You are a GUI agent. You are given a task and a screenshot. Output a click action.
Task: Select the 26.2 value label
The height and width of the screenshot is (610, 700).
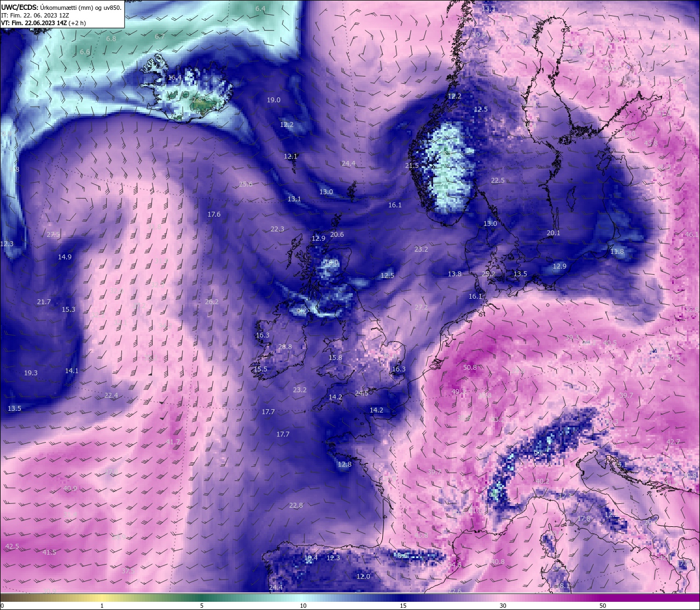212,302
